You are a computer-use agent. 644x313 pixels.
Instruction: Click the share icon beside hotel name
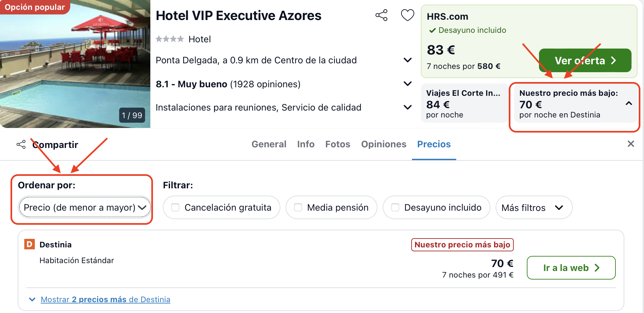tap(381, 15)
